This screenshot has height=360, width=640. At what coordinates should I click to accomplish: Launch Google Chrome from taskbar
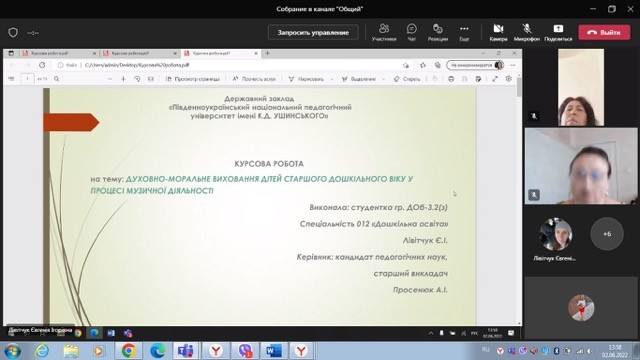[x=129, y=351]
